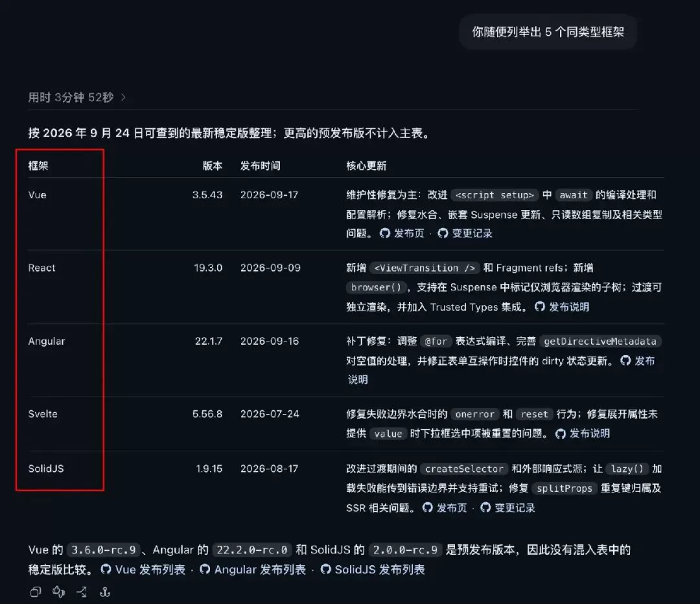This screenshot has width=700, height=604.
Task: Click version 19.3.0 in the table
Action: (x=208, y=268)
